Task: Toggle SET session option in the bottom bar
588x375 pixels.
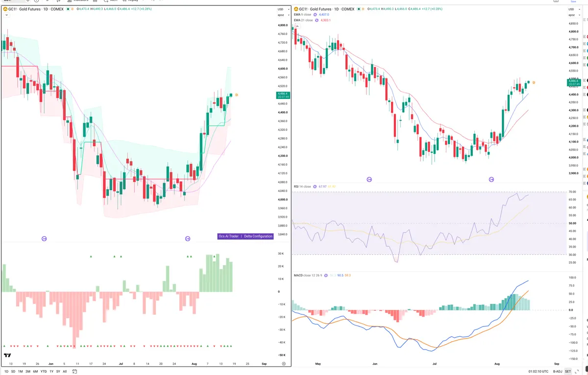Action: (x=568, y=372)
